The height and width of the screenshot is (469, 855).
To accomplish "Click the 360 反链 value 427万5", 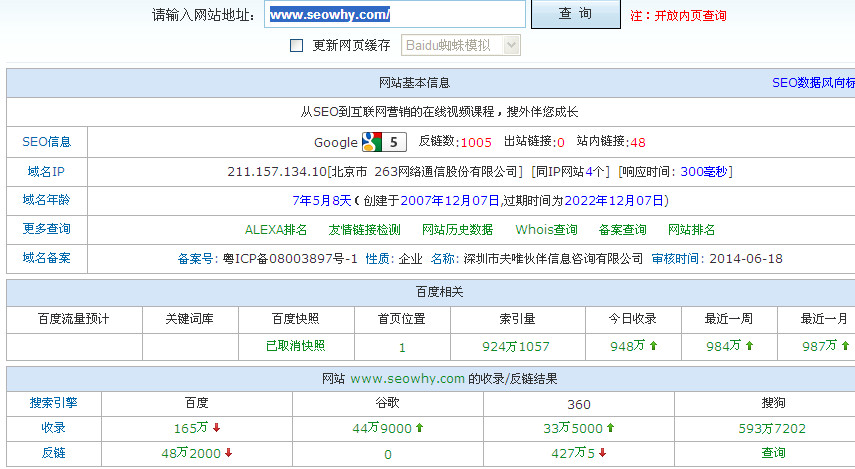I will point(571,453).
